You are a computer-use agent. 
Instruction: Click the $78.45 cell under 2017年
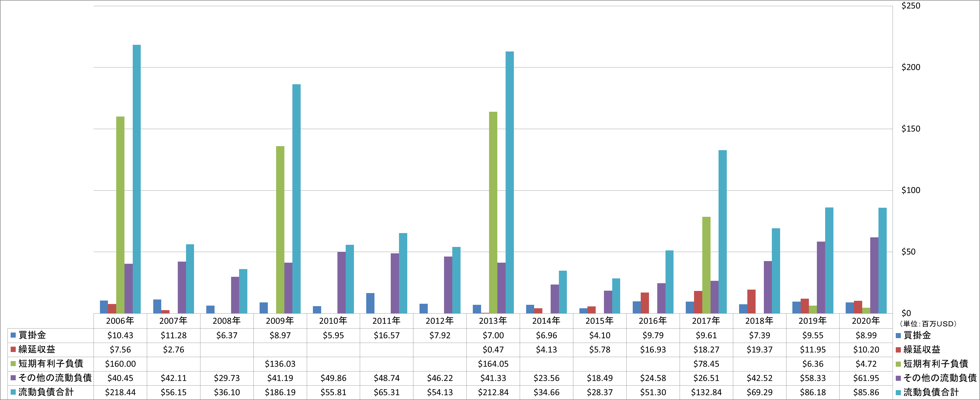point(706,364)
